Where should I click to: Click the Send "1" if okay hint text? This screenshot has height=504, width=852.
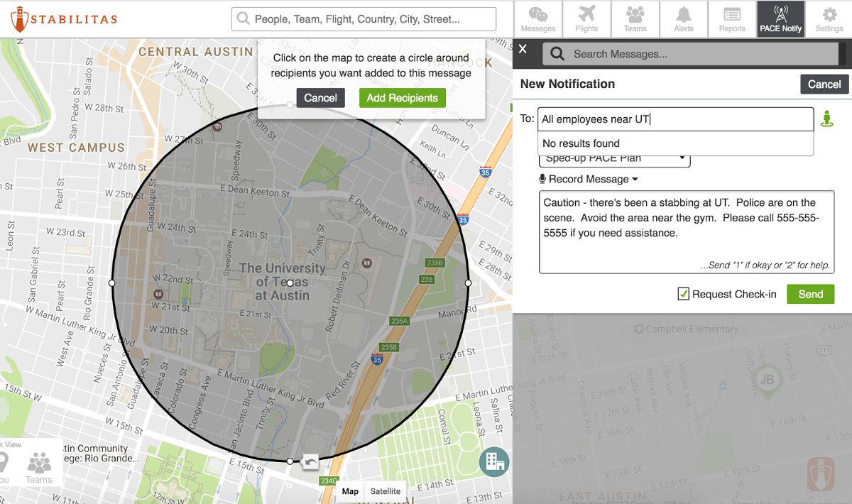tap(765, 265)
